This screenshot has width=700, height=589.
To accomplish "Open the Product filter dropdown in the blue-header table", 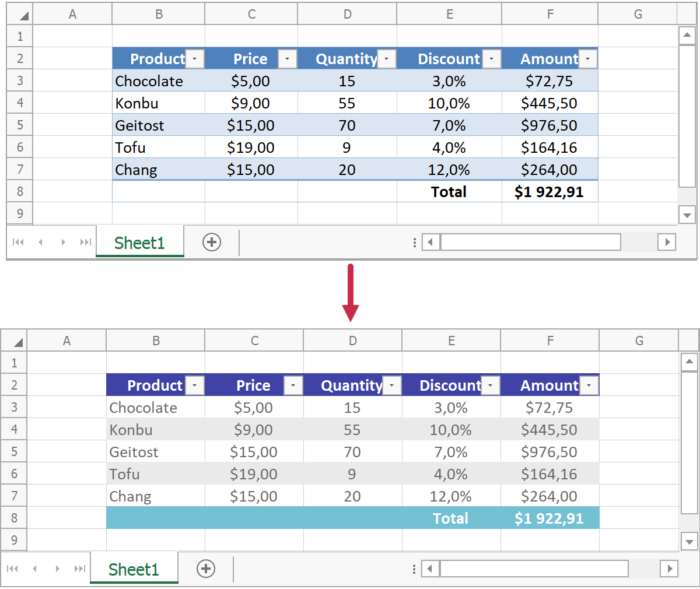I will [x=195, y=59].
